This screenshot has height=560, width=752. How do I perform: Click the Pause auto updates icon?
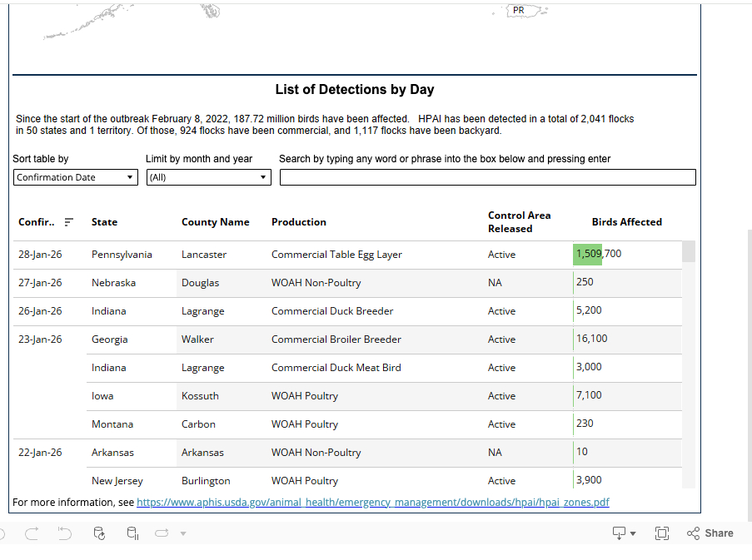click(132, 533)
